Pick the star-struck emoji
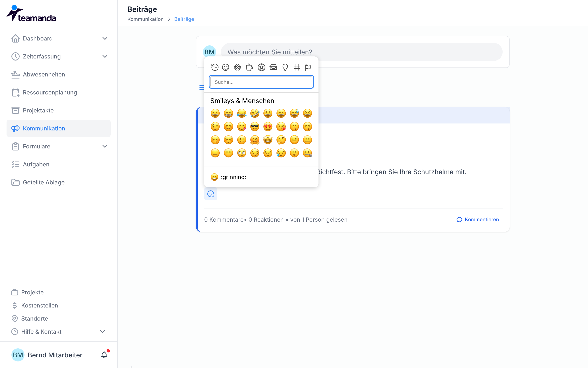The image size is (588, 368). coord(268,140)
